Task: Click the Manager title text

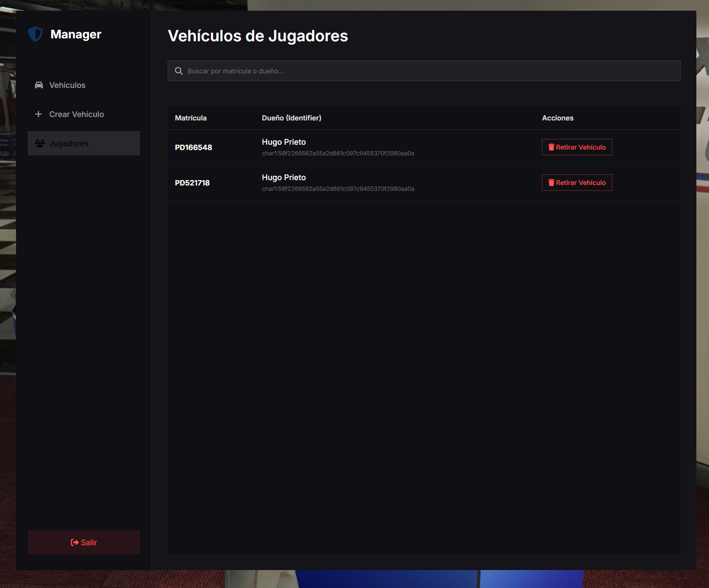Action: pos(76,34)
